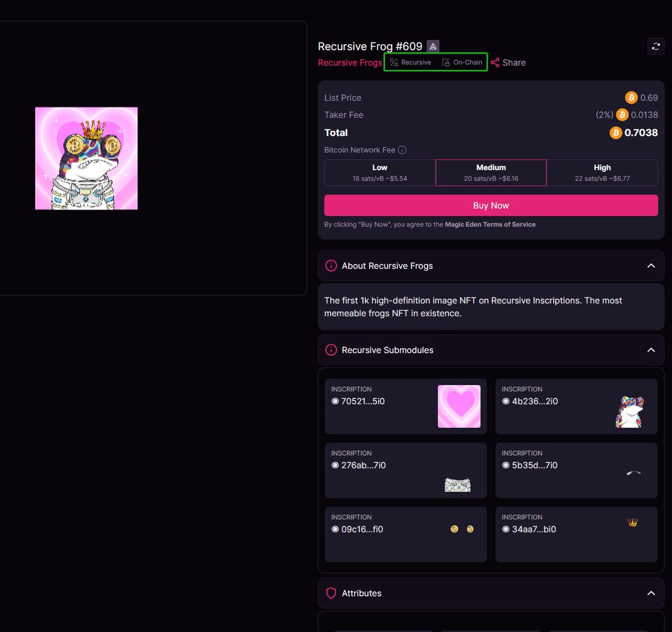This screenshot has width=672, height=632.
Task: Click inscription marker icon for 09c16...fi0
Action: pos(335,530)
